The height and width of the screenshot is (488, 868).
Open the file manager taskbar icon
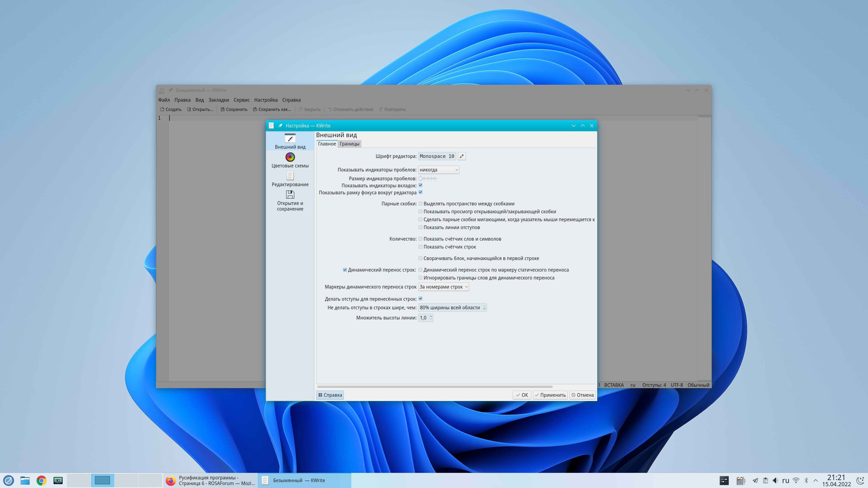coord(25,480)
